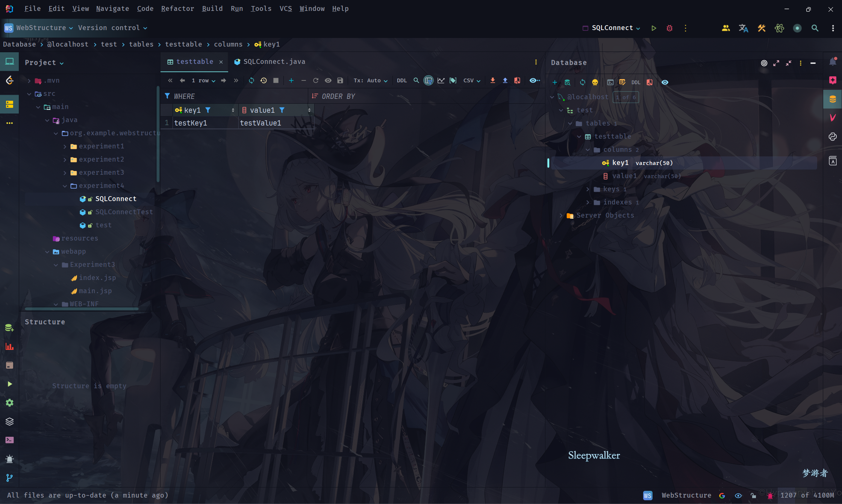Open Terminal tool window in left sidebar
Image resolution: width=842 pixels, height=504 pixels.
click(9, 440)
